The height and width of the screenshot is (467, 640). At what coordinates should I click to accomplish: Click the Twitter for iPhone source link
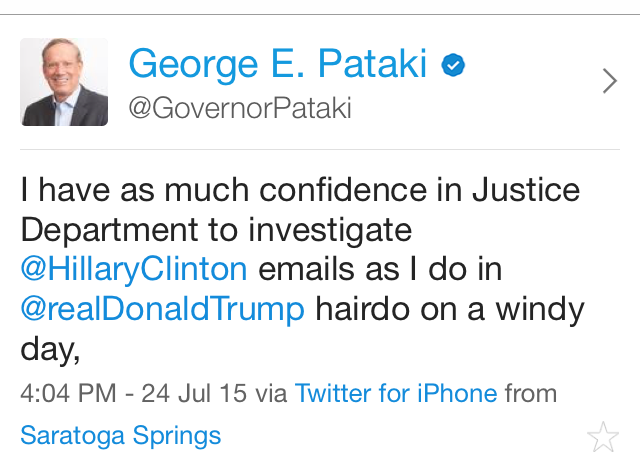click(395, 393)
